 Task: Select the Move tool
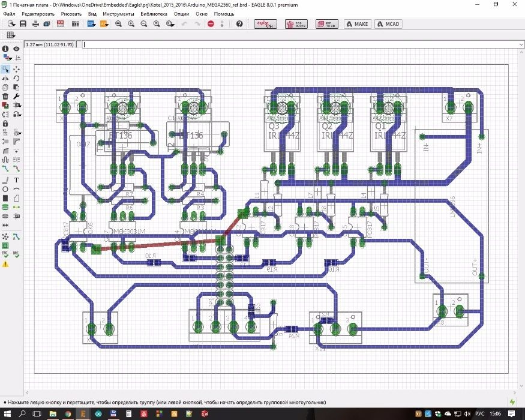click(x=16, y=69)
